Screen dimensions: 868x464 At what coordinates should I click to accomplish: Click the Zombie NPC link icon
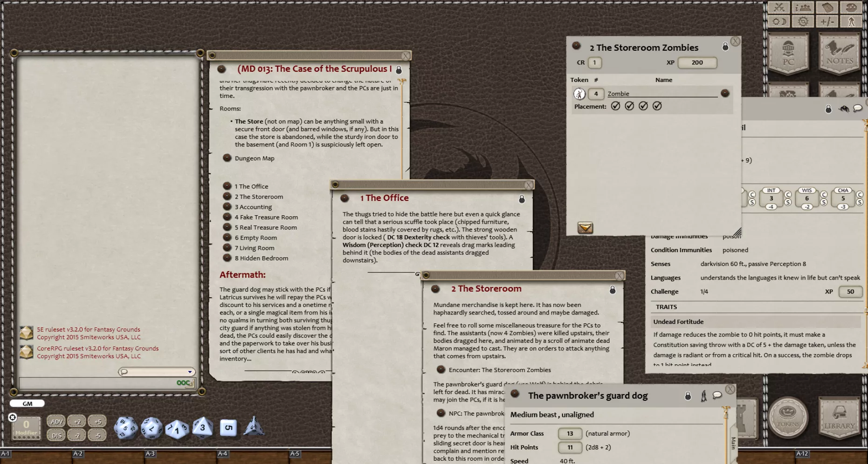725,93
